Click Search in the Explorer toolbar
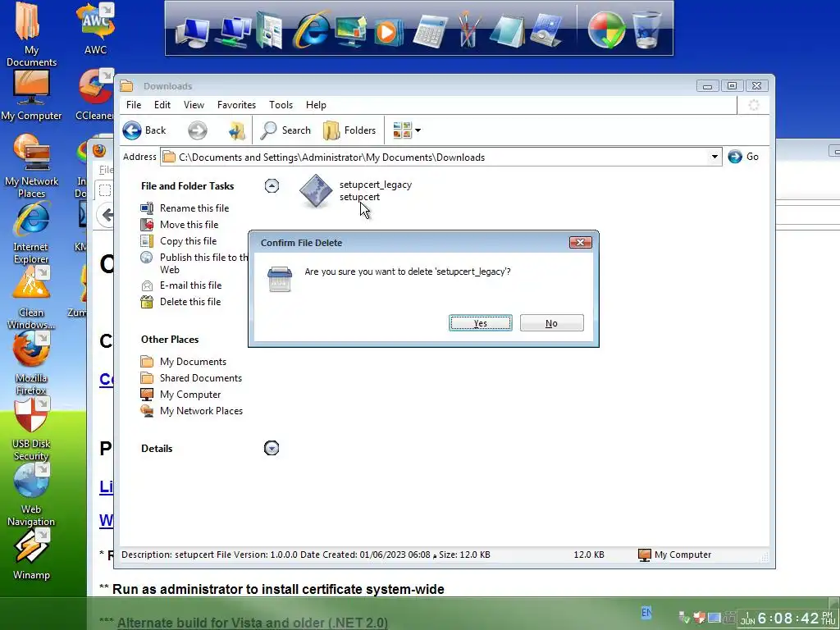The width and height of the screenshot is (840, 630). click(x=285, y=130)
